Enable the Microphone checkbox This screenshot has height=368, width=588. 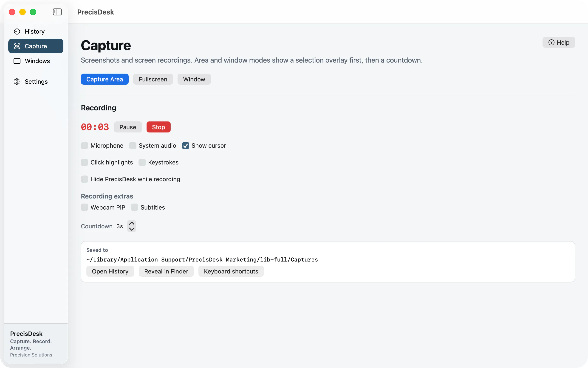[x=84, y=146]
